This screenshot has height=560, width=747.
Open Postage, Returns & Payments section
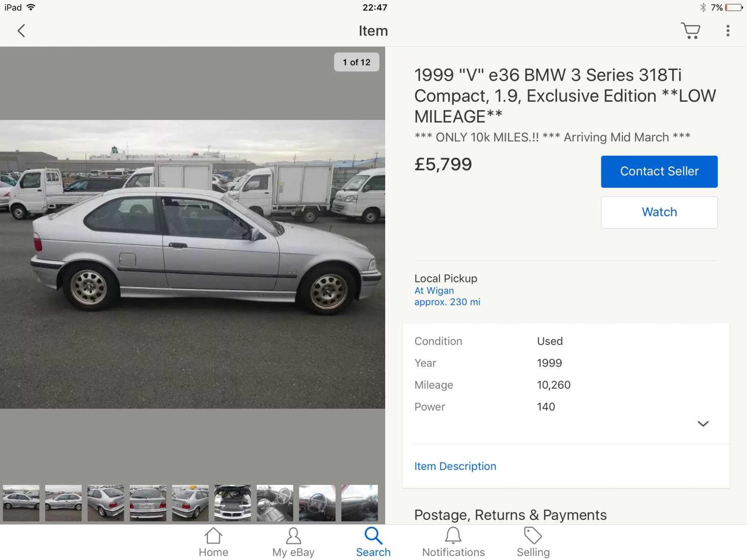pos(510,515)
